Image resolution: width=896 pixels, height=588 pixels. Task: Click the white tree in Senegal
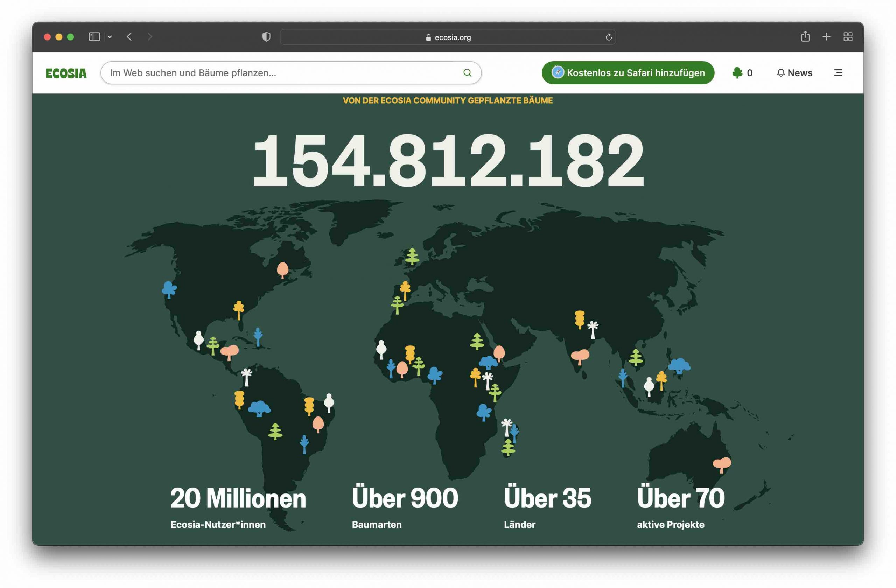click(x=381, y=350)
